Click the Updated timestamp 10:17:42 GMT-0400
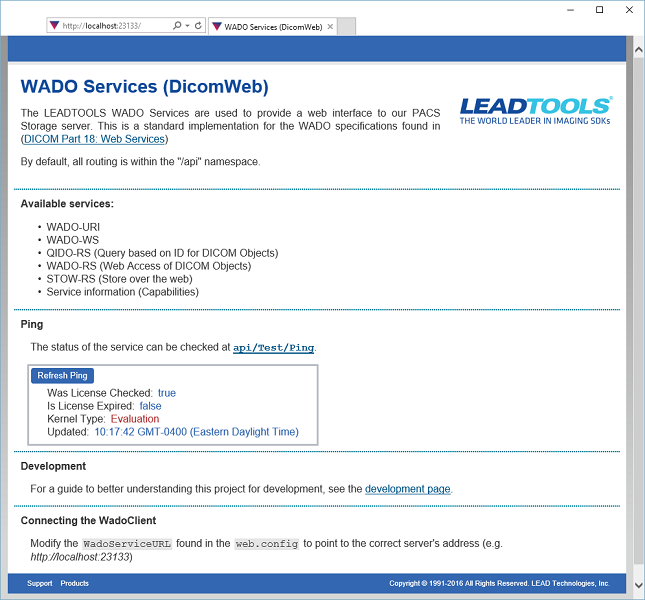This screenshot has height=600, width=645. [197, 432]
